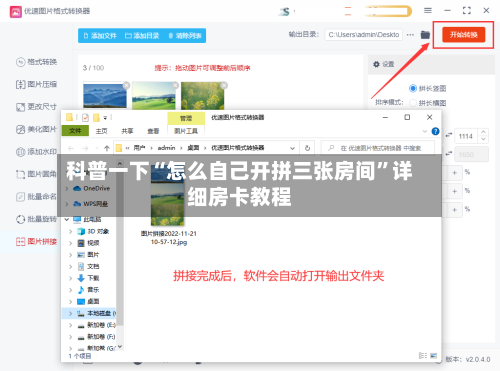Open quick access toolbar customize dropdown
The height and width of the screenshot is (371, 500).
tap(105, 118)
